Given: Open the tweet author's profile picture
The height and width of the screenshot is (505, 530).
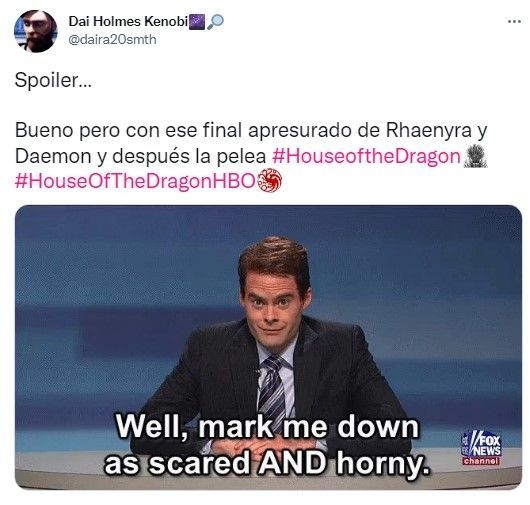Looking at the screenshot, I should (35, 31).
